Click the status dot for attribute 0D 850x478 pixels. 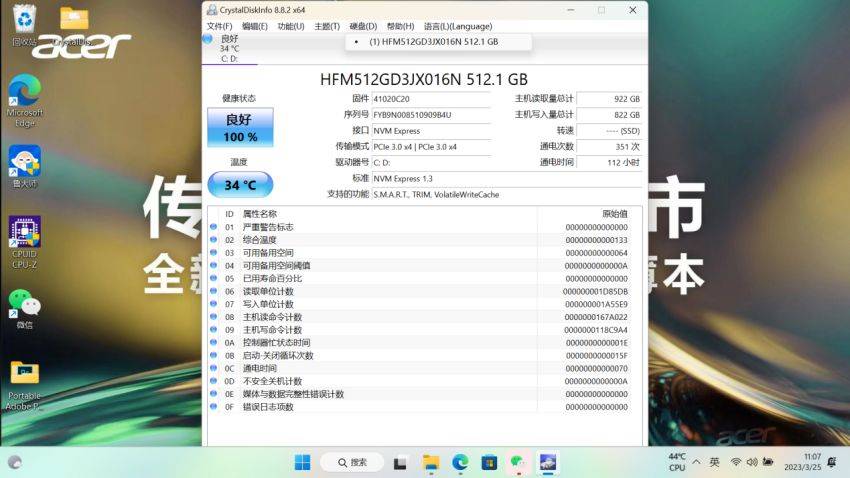pos(214,381)
